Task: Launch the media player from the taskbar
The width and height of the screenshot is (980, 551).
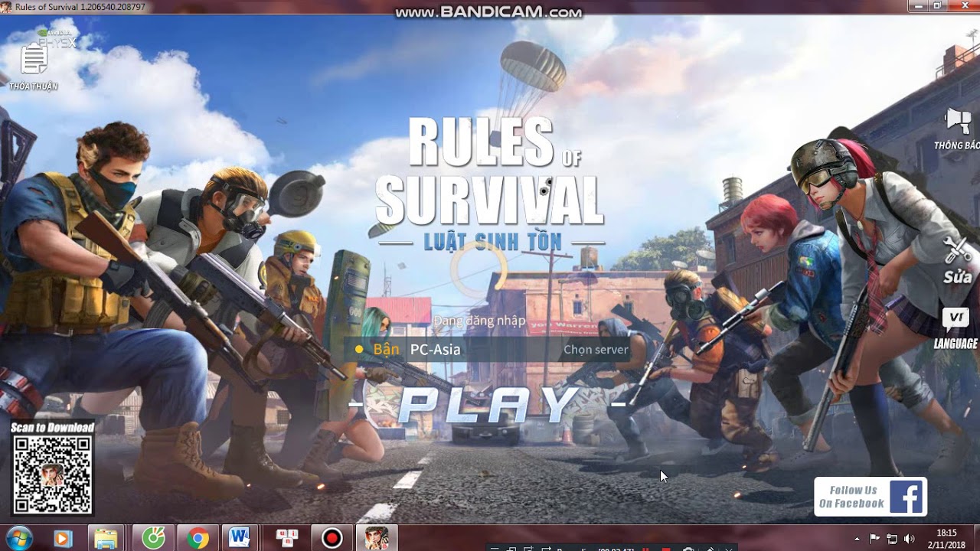Action: pos(62,539)
